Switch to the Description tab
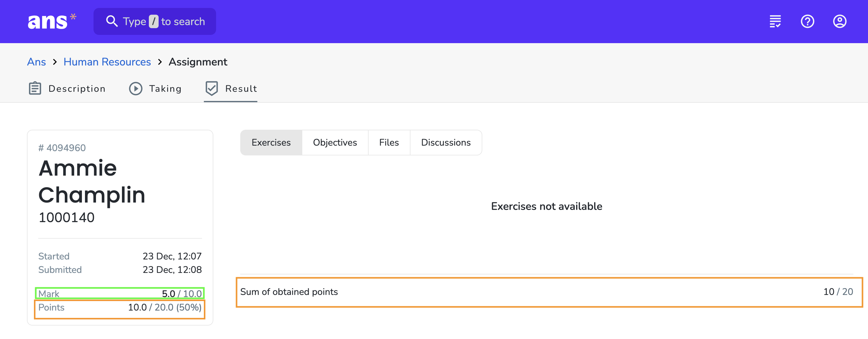Screen dimensions: 868x339 [67, 88]
